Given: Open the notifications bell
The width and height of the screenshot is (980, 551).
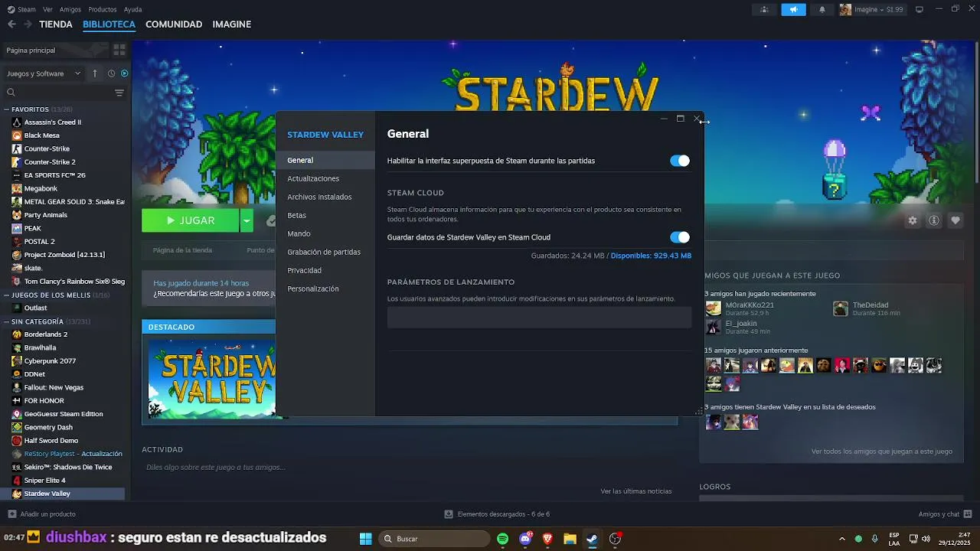Looking at the screenshot, I should point(822,9).
